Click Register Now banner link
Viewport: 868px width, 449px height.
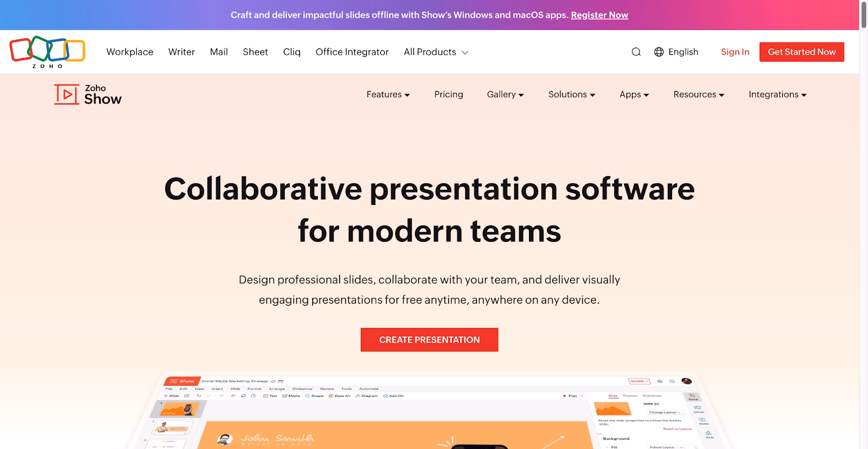tap(599, 15)
